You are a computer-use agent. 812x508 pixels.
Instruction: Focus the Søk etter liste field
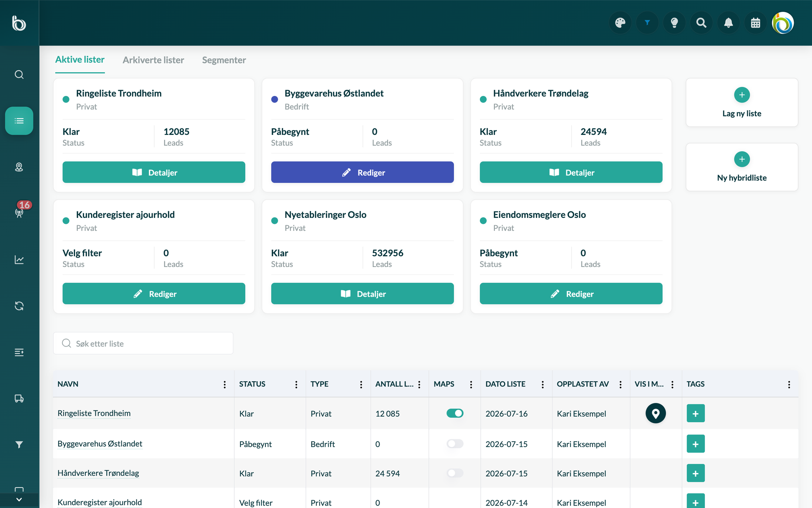143,343
